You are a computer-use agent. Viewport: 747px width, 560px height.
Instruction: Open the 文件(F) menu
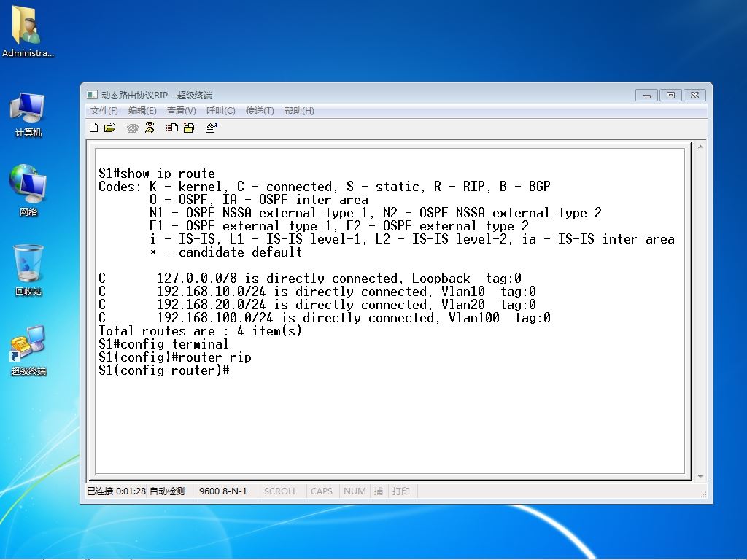point(104,111)
